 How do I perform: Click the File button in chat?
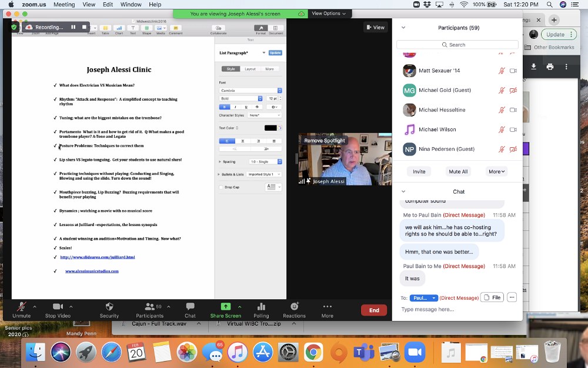point(492,297)
